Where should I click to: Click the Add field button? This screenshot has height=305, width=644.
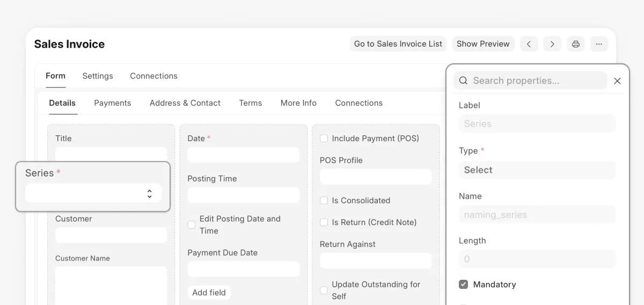pyautogui.click(x=209, y=293)
